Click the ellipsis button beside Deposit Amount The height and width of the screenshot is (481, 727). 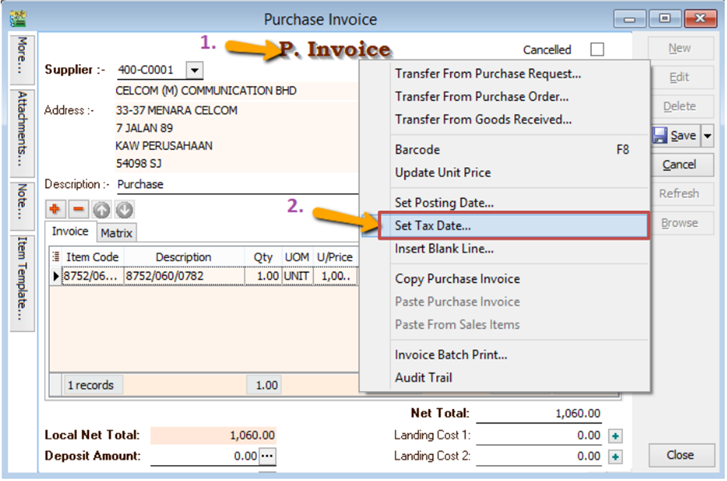click(x=267, y=457)
